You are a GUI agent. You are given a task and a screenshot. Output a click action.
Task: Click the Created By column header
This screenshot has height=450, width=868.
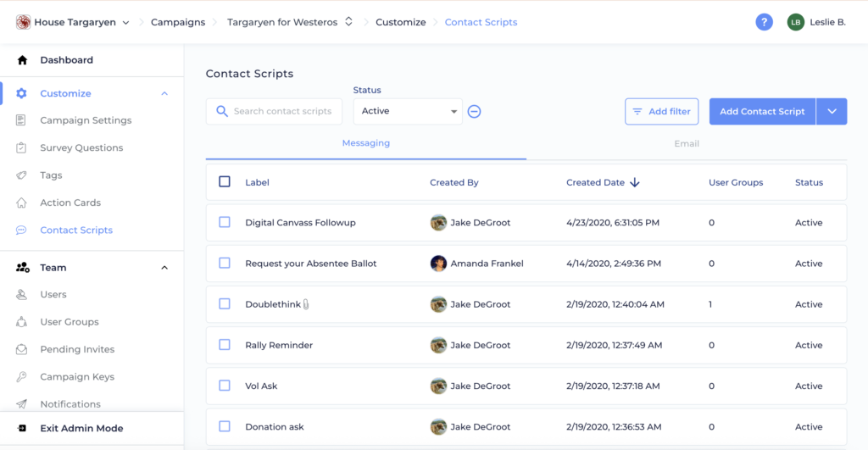point(454,182)
